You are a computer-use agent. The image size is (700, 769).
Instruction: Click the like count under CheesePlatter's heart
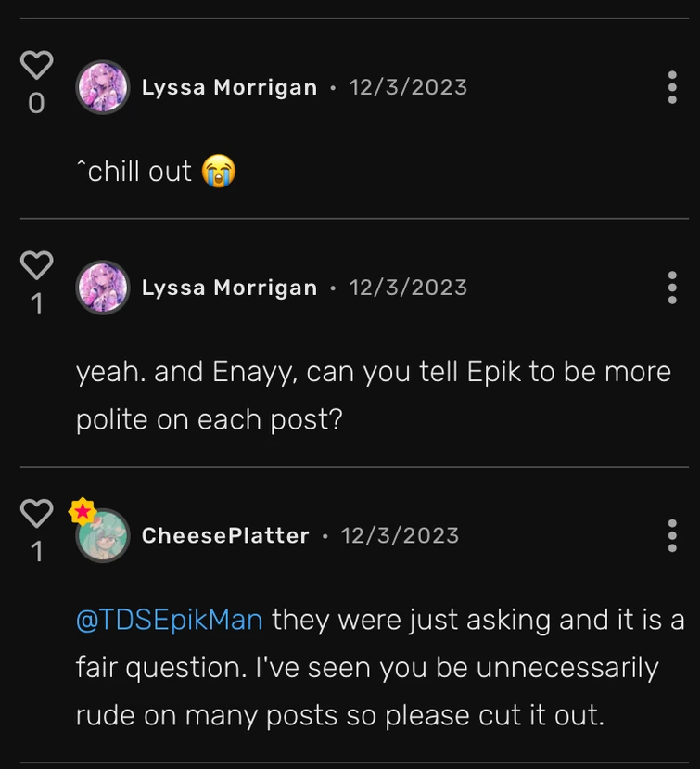click(36, 552)
